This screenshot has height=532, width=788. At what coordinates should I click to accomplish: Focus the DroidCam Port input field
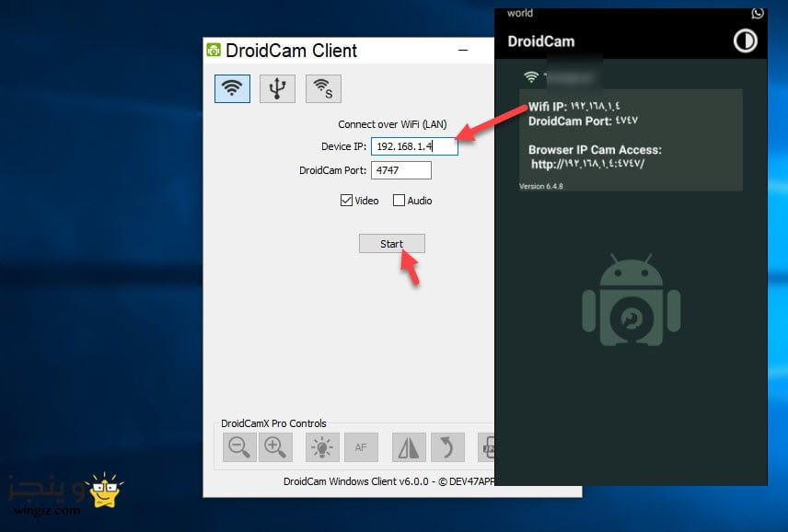(401, 170)
